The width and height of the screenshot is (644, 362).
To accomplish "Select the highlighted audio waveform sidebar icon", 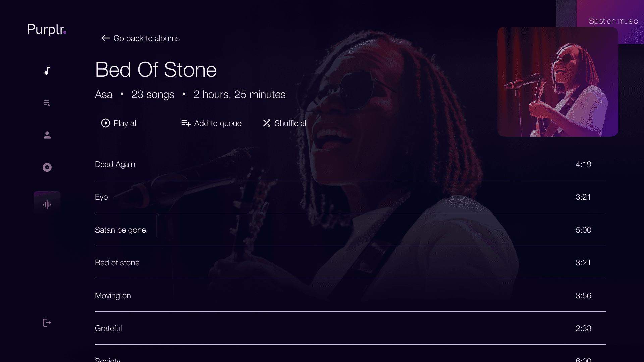I will [x=47, y=204].
